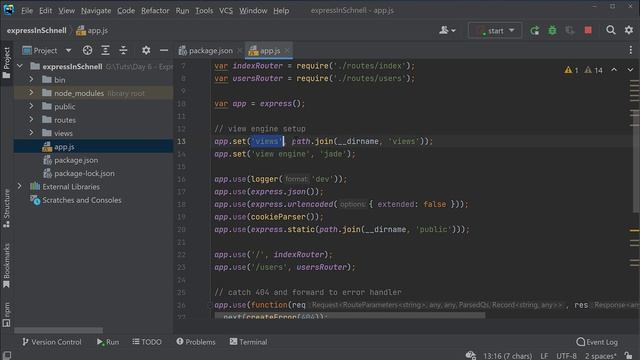Open the Navigate menu
Image resolution: width=640 pixels, height=360 pixels.
96,11
